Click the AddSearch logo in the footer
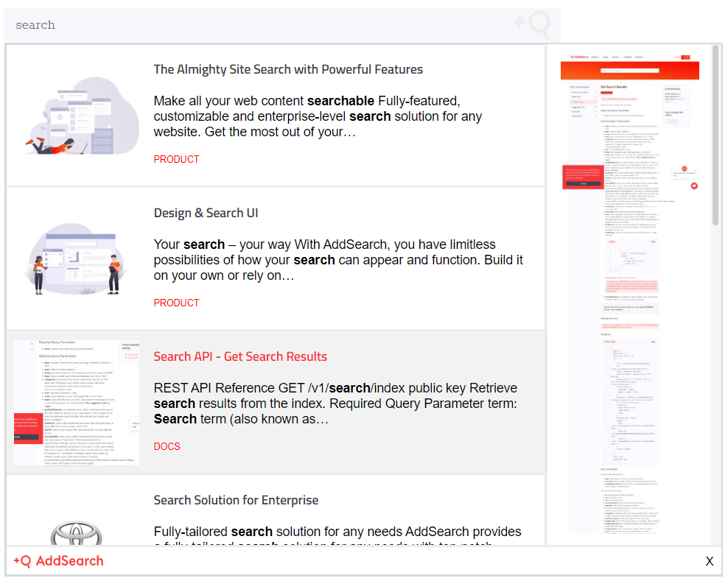This screenshot has height=581, width=728. 59,561
